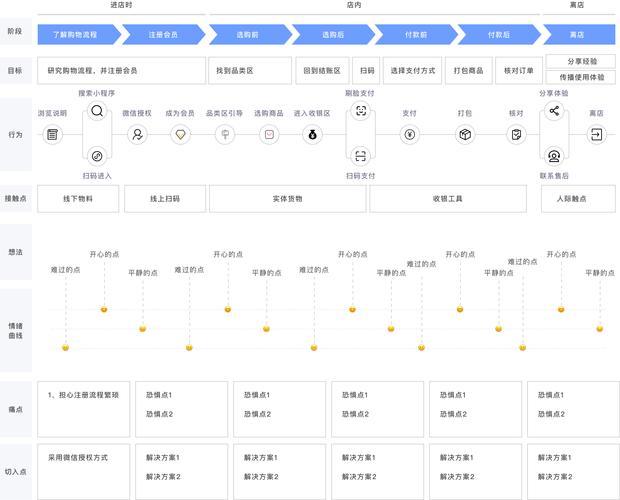Click the exit-door icon under 离店 in 行为 row
Viewport: 620px width, 500px height.
[596, 135]
